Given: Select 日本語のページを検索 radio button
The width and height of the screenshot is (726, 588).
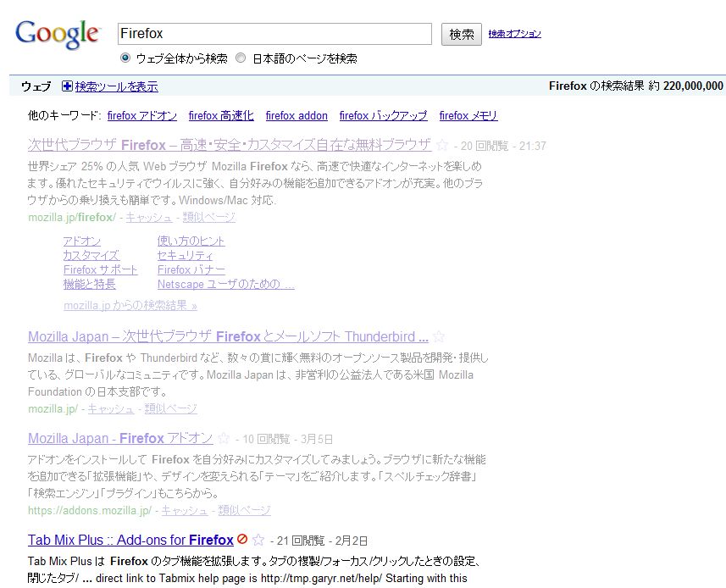Looking at the screenshot, I should click(x=241, y=58).
